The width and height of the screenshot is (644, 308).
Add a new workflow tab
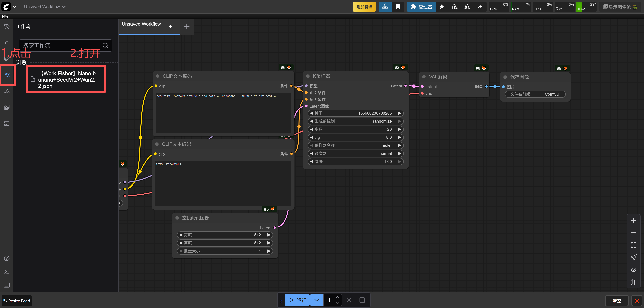187,27
